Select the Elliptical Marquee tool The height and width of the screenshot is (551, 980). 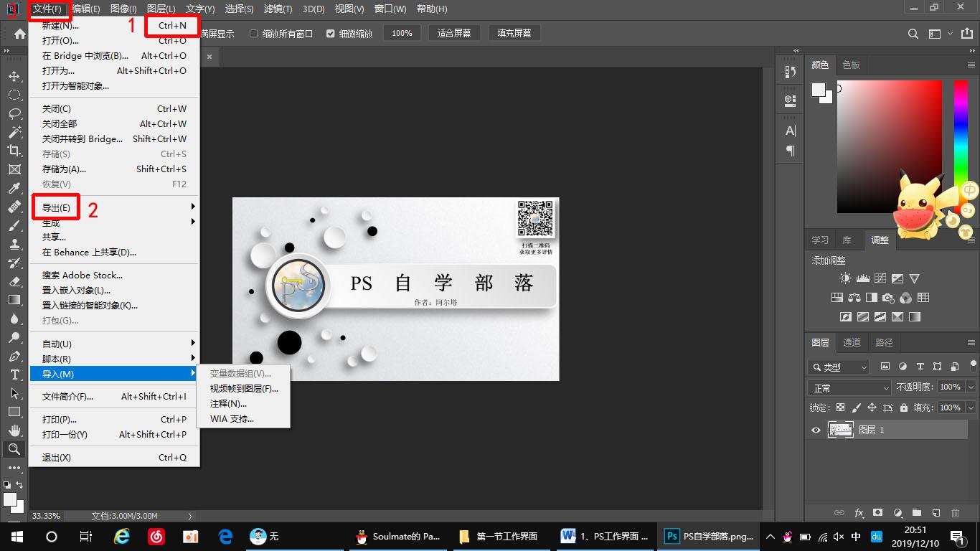pos(14,95)
